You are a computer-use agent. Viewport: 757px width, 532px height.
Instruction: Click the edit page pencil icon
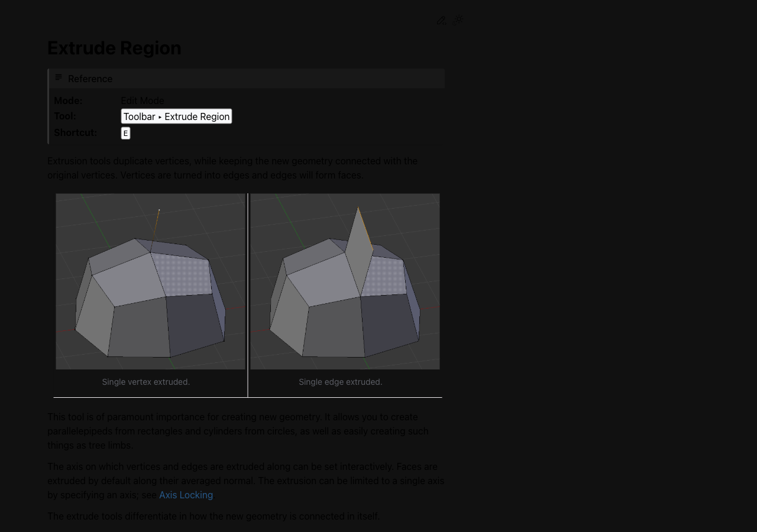pyautogui.click(x=441, y=21)
